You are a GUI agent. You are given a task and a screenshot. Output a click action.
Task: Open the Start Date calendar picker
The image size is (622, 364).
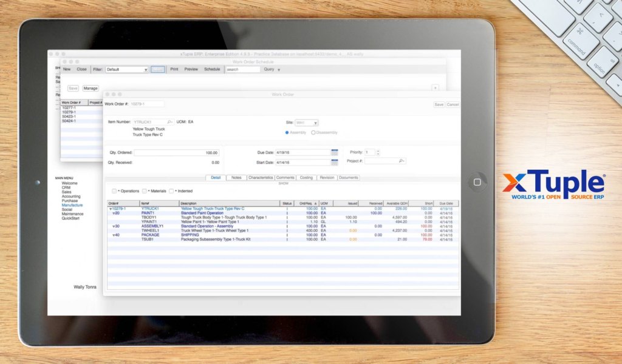[x=334, y=163]
